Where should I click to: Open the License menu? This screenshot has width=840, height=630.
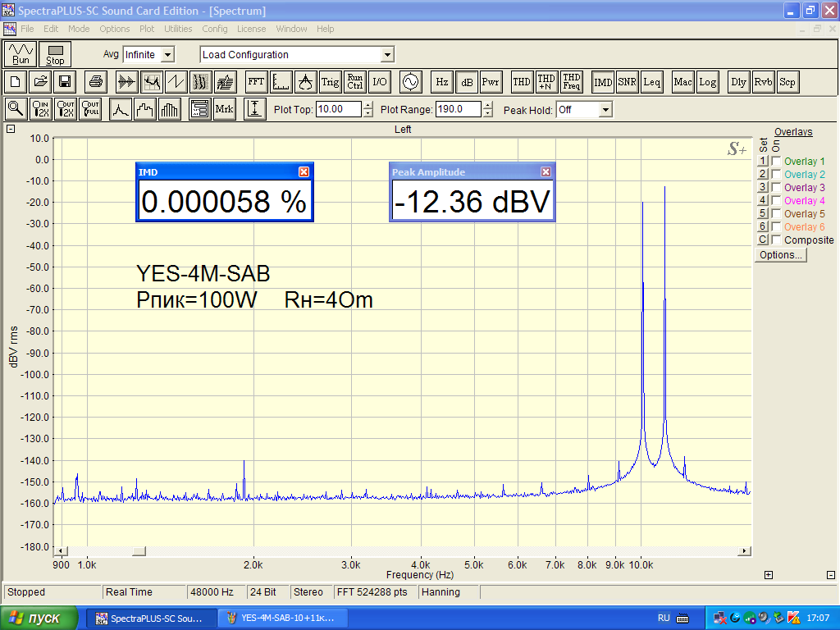point(251,29)
